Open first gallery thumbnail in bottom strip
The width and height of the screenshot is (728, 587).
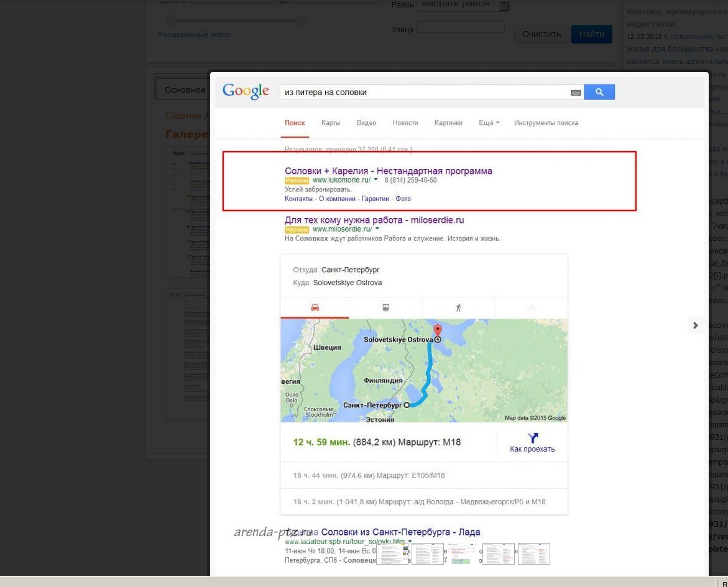pyautogui.click(x=392, y=553)
